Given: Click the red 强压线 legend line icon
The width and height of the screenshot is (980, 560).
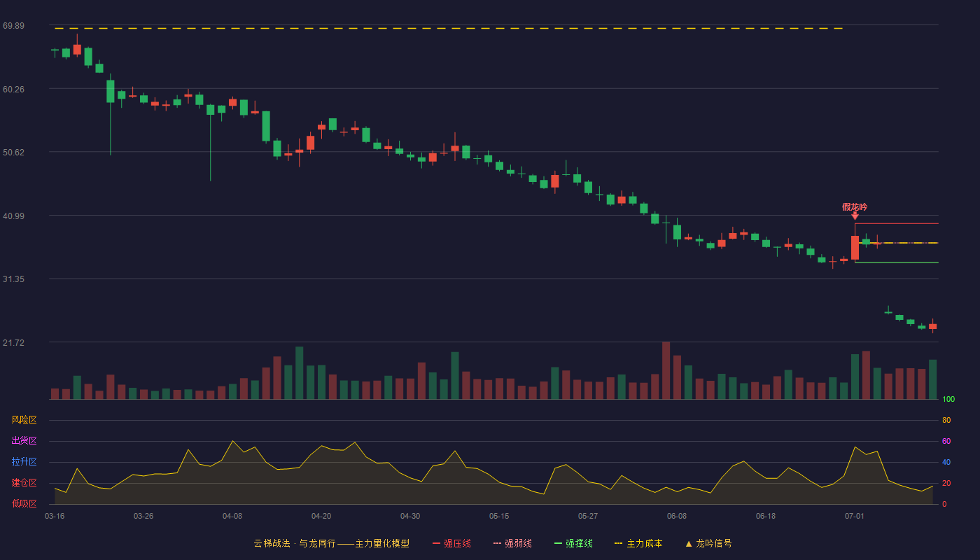Looking at the screenshot, I should (436, 543).
